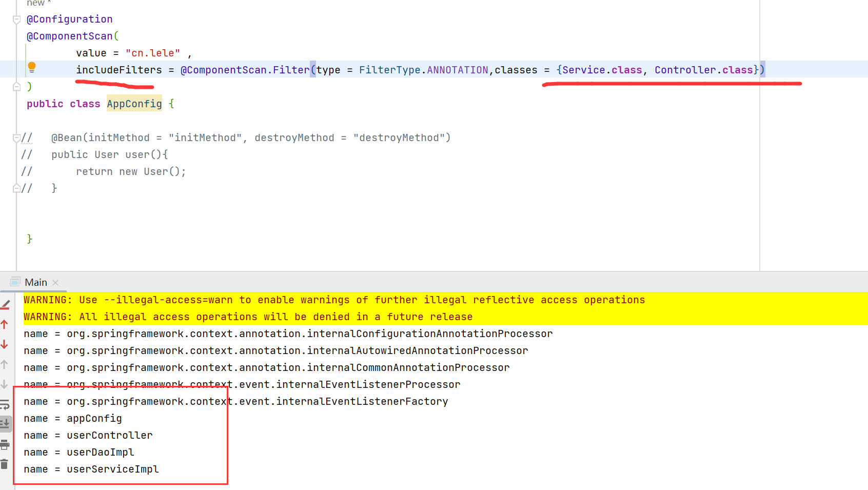The height and width of the screenshot is (490, 868).
Task: Select the Main run tab
Action: click(x=36, y=282)
